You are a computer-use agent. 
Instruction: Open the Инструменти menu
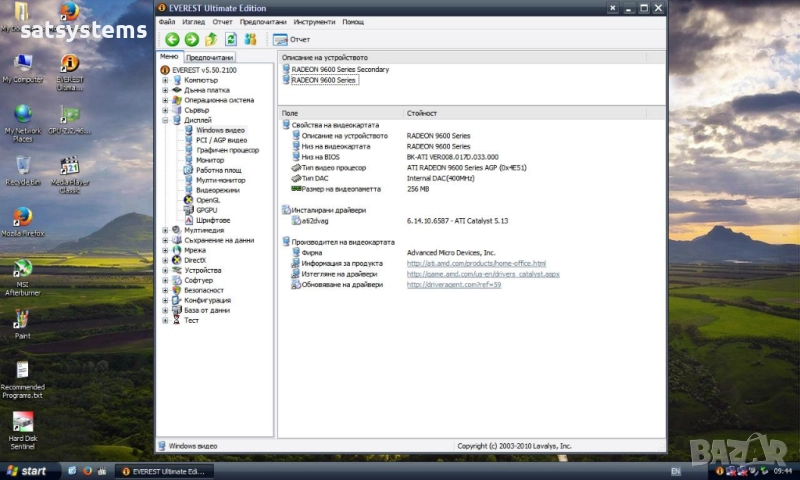tap(313, 21)
